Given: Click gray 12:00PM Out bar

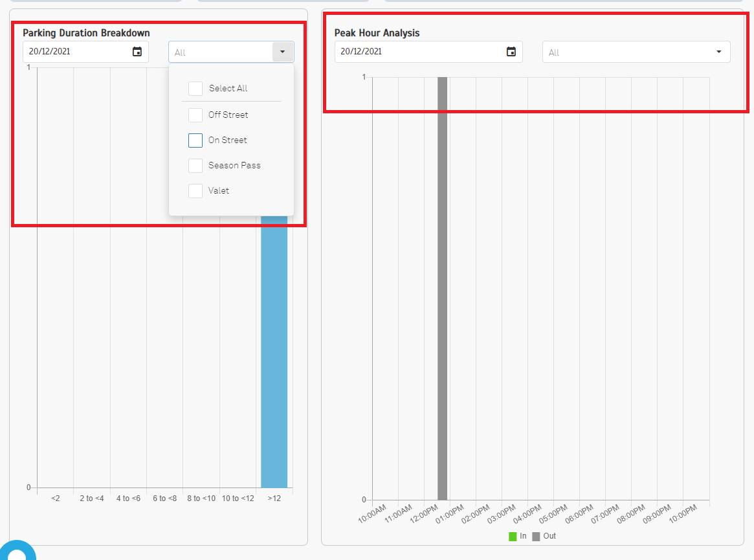Looking at the screenshot, I should coord(443,289).
